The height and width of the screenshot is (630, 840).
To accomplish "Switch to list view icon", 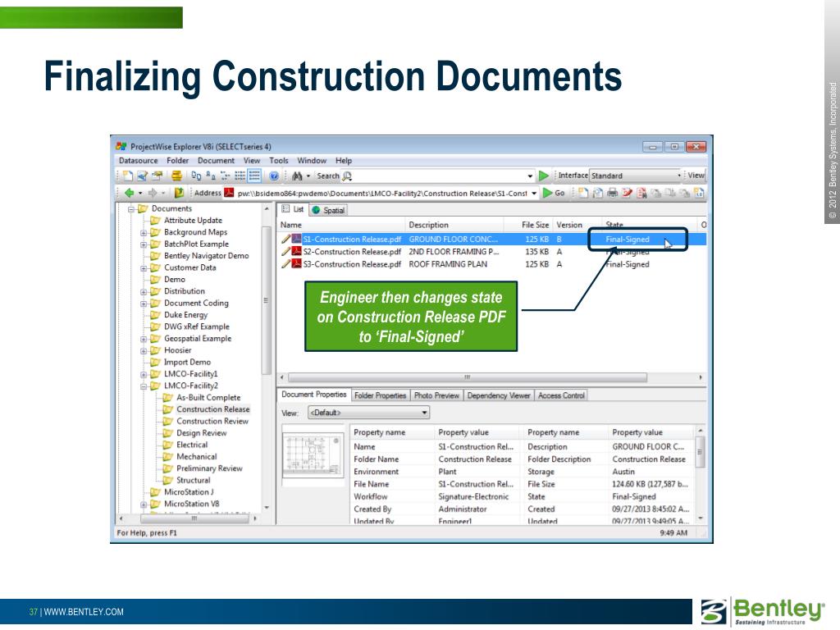I will click(225, 176).
